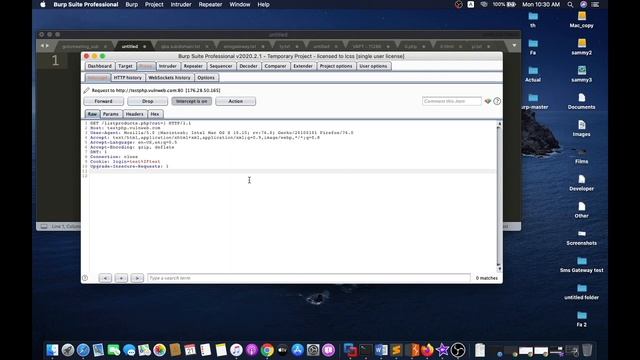This screenshot has height=360, width=640.
Task: Open the Burp help question-mark icon near comment field
Action: (497, 101)
